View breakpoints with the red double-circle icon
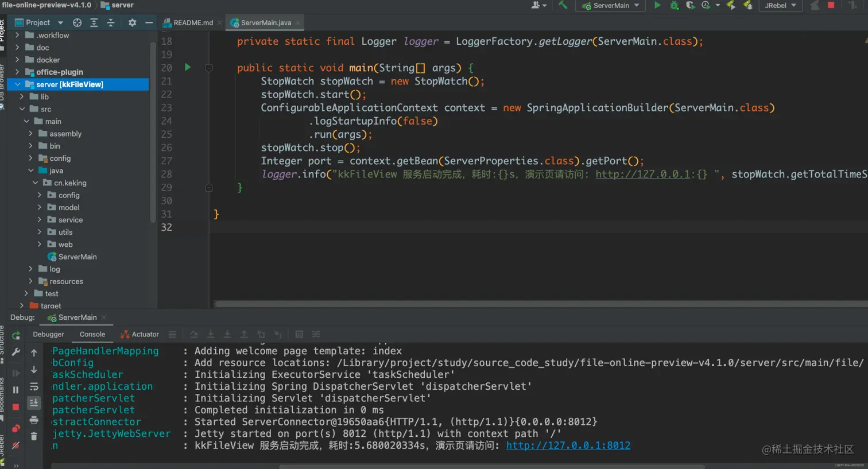868x469 pixels. (16, 428)
